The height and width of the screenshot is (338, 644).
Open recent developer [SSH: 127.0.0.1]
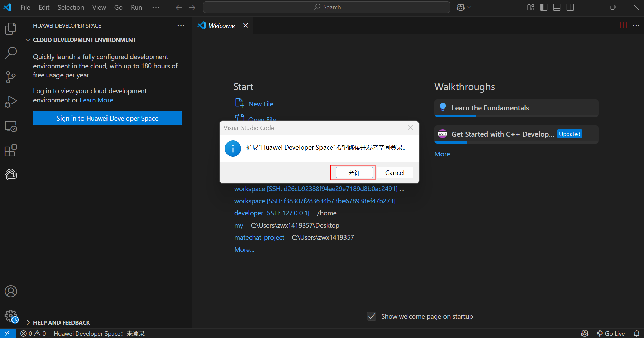point(272,213)
